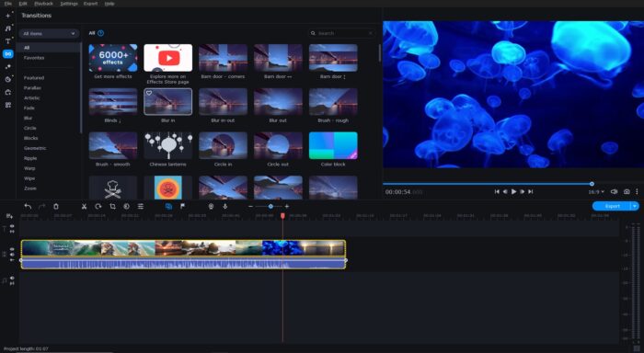Open the Playback menu
The width and height of the screenshot is (644, 353).
click(x=43, y=4)
